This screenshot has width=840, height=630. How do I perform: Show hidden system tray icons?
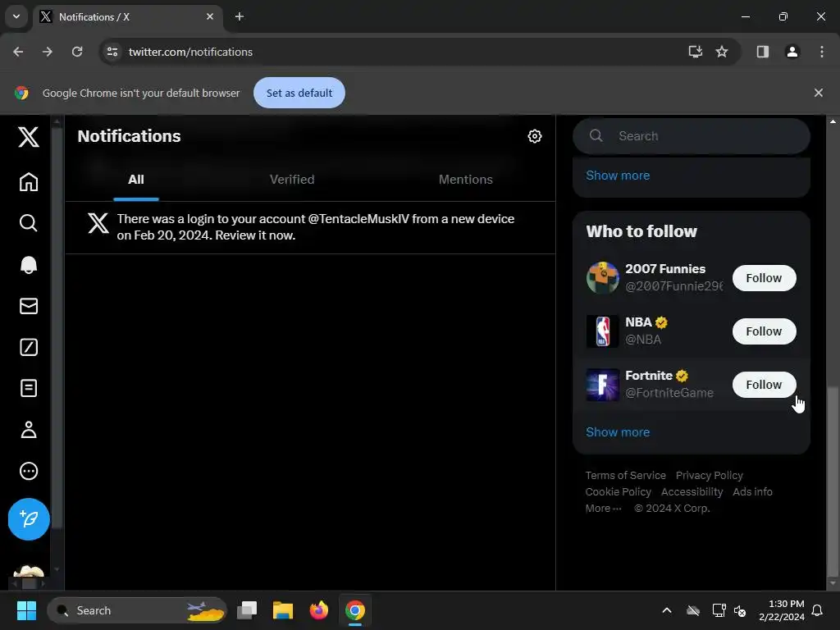coord(666,610)
